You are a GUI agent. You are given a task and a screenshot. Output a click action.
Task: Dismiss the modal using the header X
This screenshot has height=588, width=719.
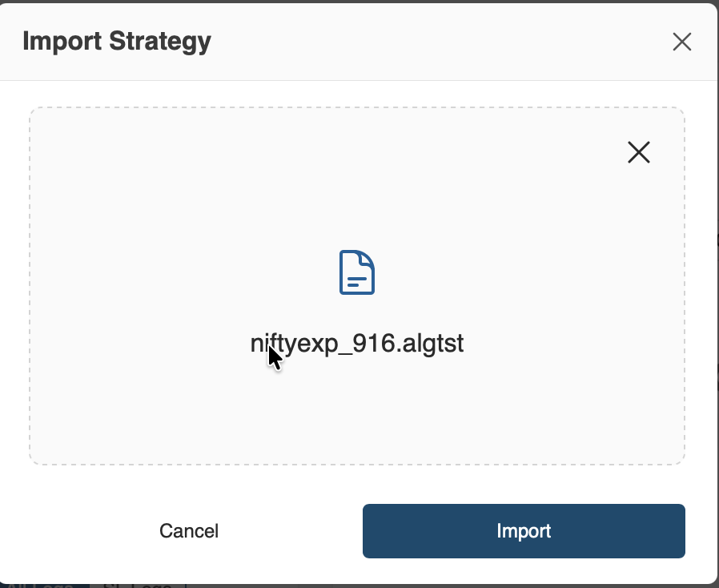point(681,42)
